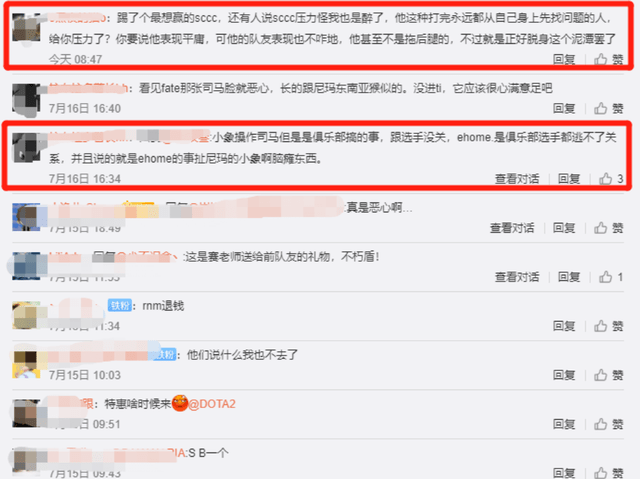Image resolution: width=640 pixels, height=479 pixels.
Task: Open avatar of the first commenter
Action: coord(26,28)
